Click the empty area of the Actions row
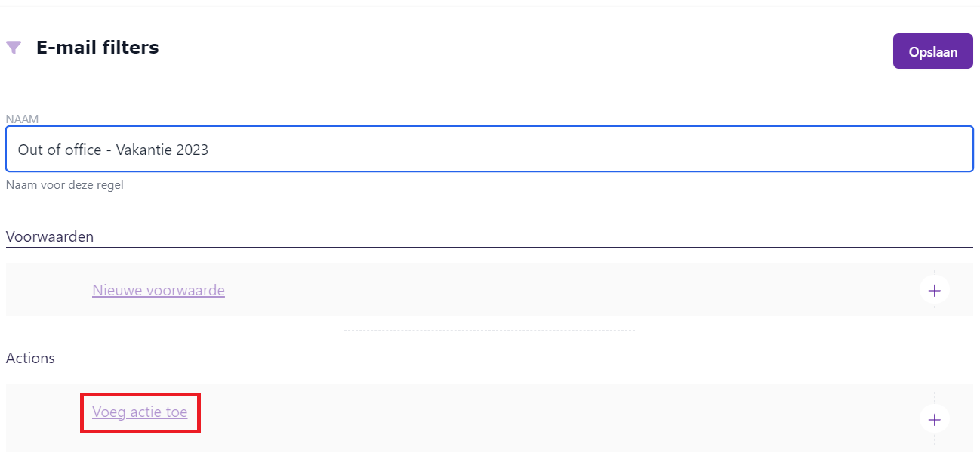 [529, 419]
